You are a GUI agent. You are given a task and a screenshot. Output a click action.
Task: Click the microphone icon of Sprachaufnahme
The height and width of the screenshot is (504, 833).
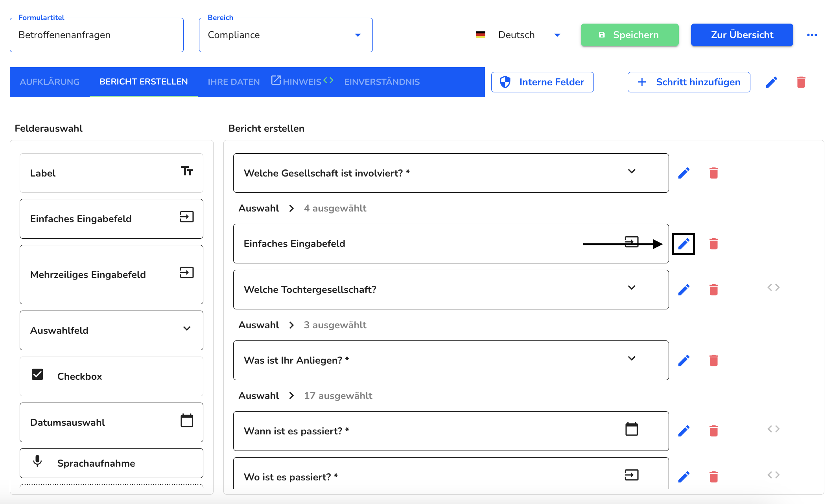[x=37, y=461]
